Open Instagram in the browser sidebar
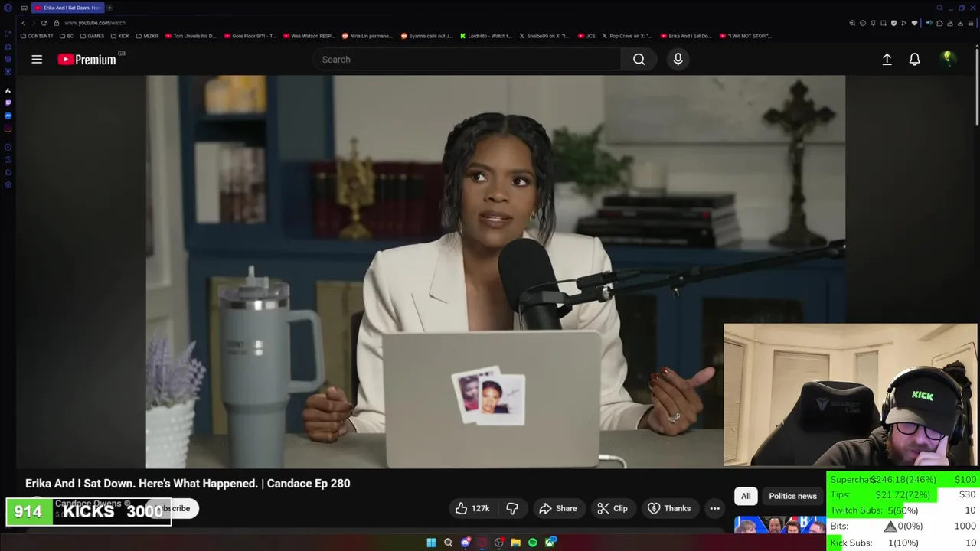Viewport: 980px width, 551px height. point(8,129)
